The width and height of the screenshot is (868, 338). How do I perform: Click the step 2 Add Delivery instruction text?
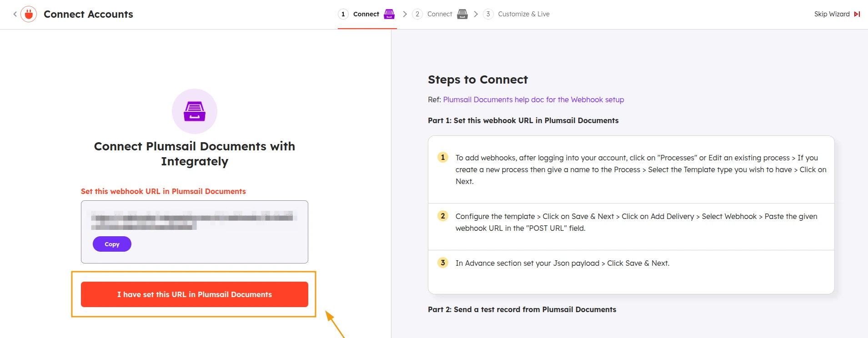(x=637, y=222)
